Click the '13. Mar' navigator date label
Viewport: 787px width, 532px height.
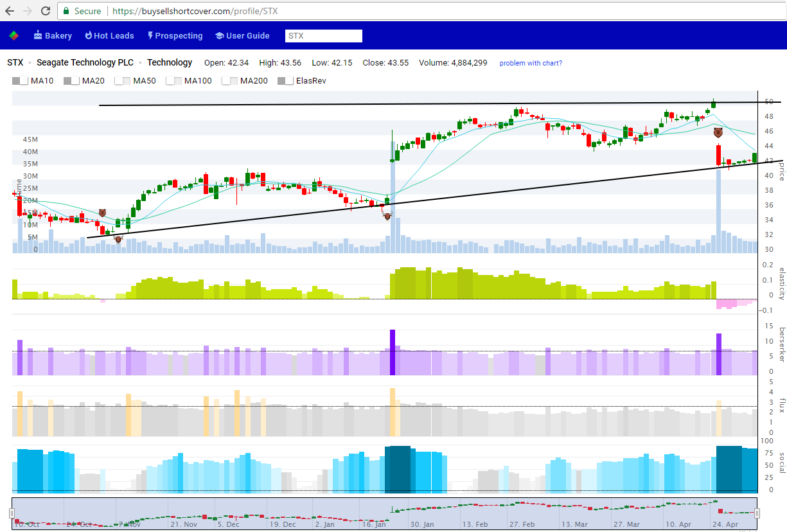tap(575, 524)
